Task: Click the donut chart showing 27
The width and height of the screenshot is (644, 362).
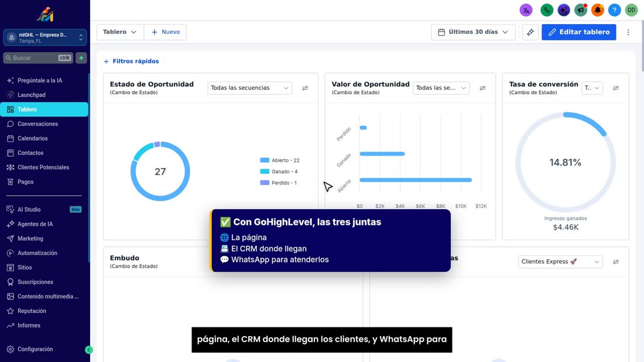Action: pos(160,172)
